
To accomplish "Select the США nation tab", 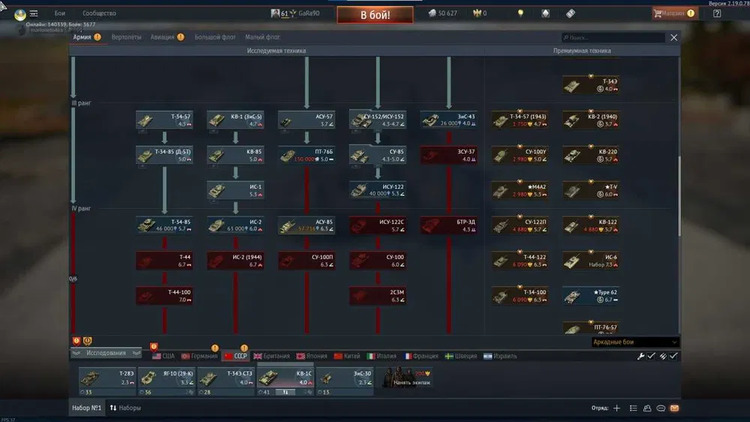I will (163, 356).
